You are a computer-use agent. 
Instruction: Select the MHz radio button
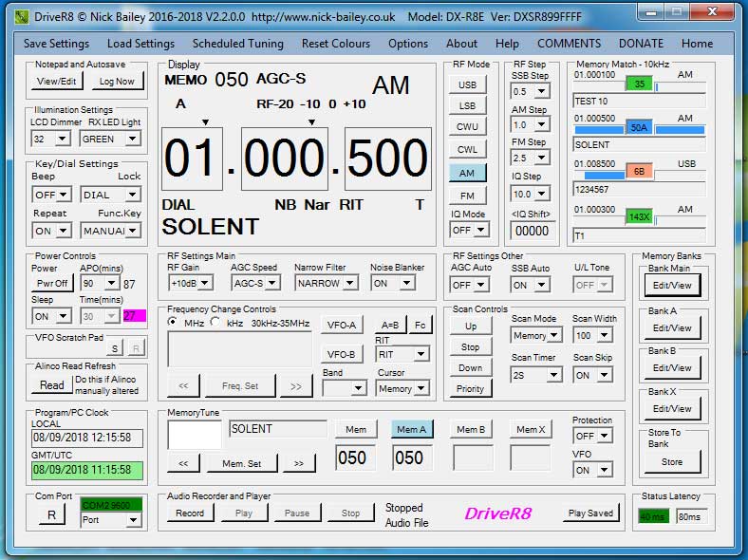pos(172,322)
